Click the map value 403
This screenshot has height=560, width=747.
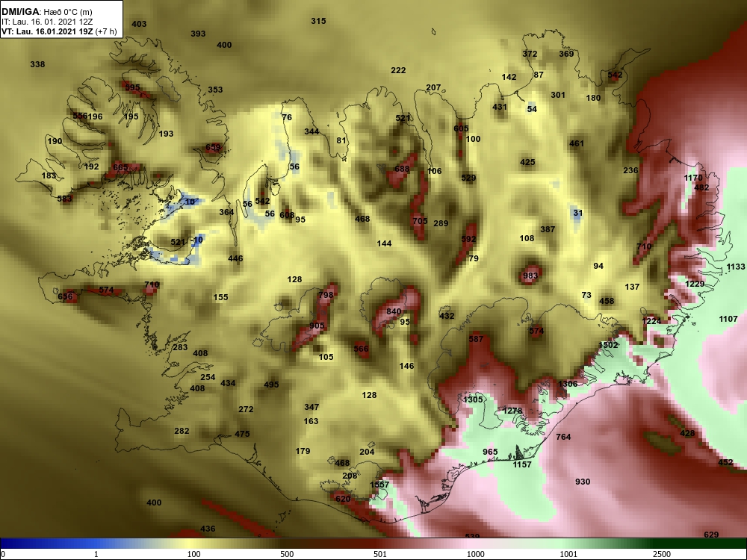(139, 24)
